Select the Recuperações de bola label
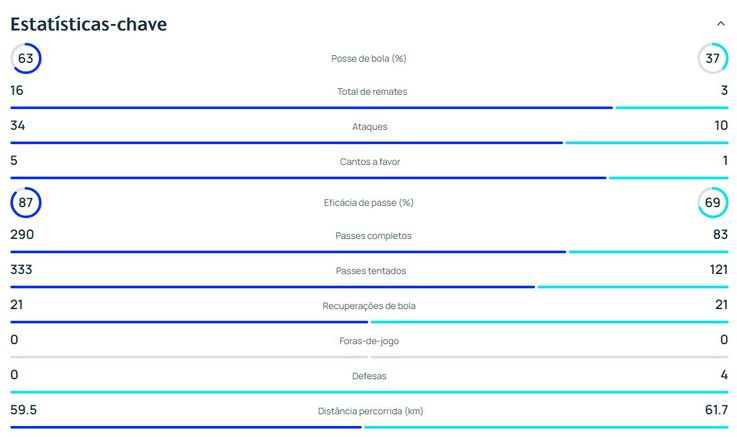This screenshot has height=437, width=737. [368, 305]
